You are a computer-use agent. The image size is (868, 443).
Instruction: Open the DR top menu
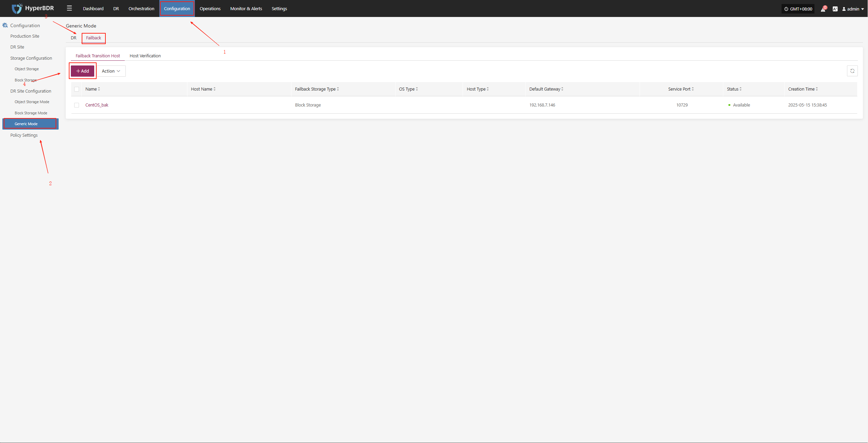point(116,8)
